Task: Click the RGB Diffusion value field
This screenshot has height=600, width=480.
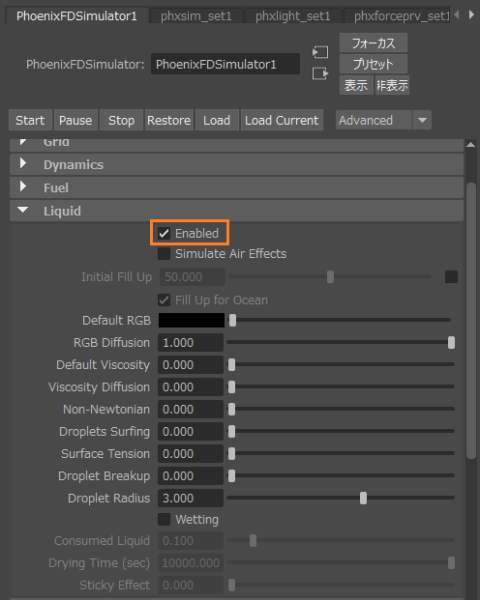Action: 191,342
